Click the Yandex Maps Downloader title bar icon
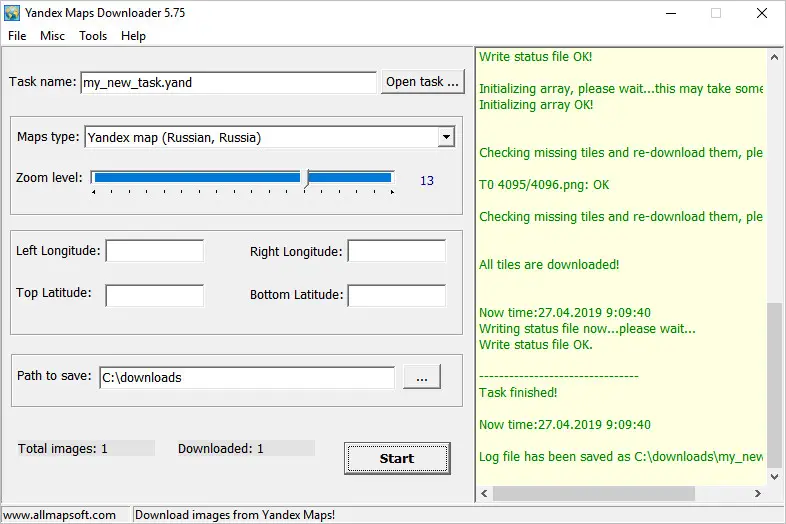The image size is (786, 524). click(12, 13)
